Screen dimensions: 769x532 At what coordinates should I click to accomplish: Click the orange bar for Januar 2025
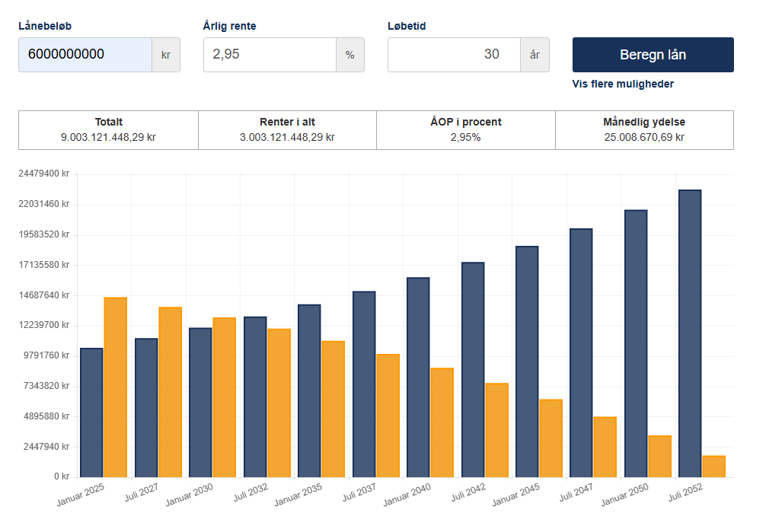click(x=116, y=387)
